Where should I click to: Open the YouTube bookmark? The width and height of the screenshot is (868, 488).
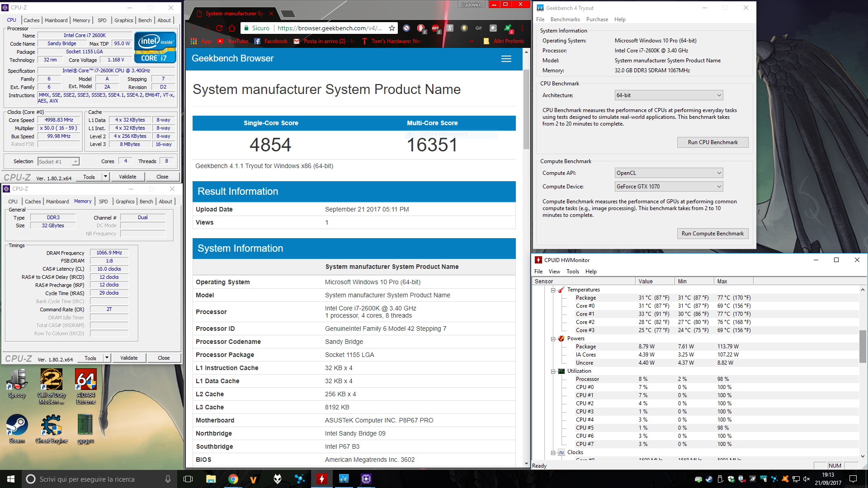(233, 41)
